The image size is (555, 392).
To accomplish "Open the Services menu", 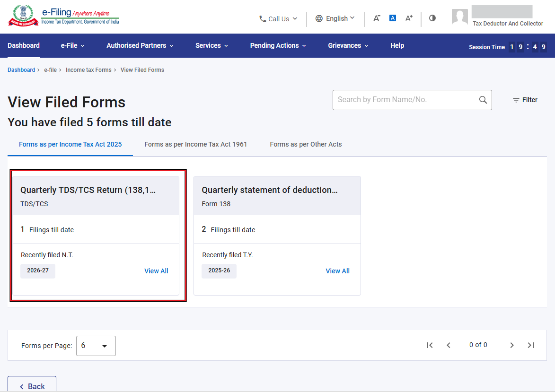I will tap(211, 46).
